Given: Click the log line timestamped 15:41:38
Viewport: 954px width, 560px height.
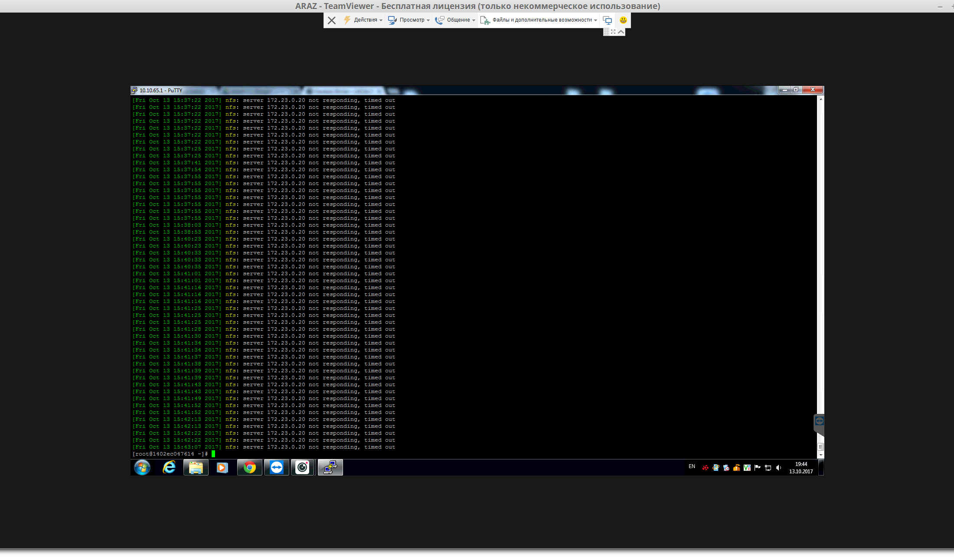Looking at the screenshot, I should (264, 364).
